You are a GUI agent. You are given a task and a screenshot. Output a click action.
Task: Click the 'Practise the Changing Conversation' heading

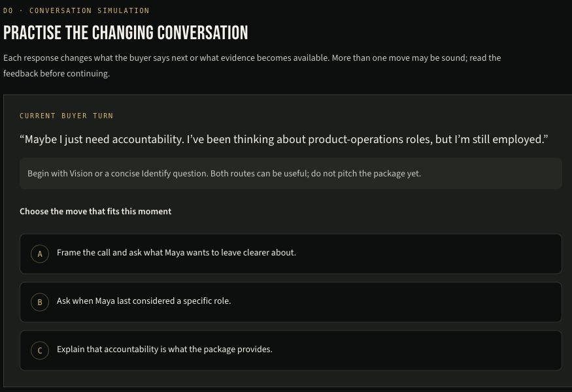click(x=126, y=33)
